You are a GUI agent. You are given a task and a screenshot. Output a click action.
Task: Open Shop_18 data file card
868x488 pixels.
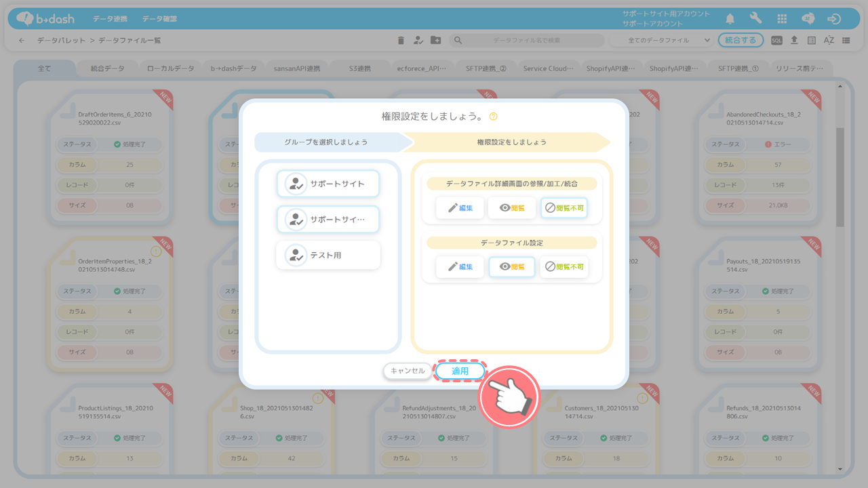coord(273,428)
